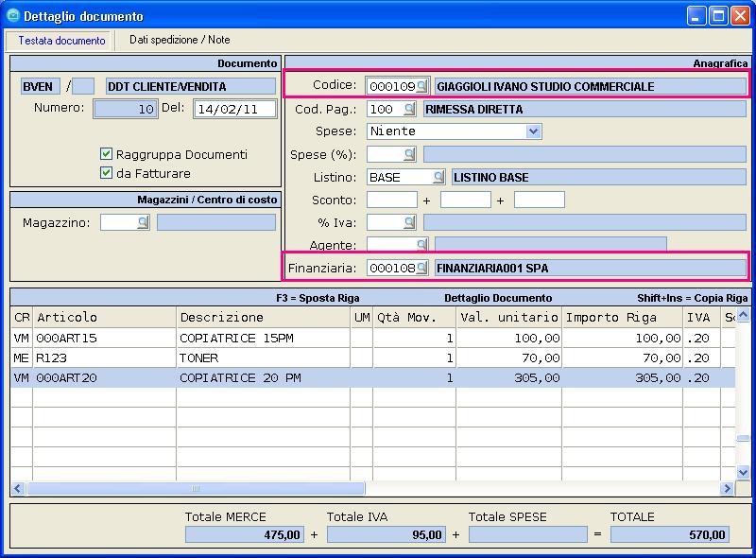The width and height of the screenshot is (756, 558).
Task: Expand the Spese dropdown showing Niente
Action: 533,131
